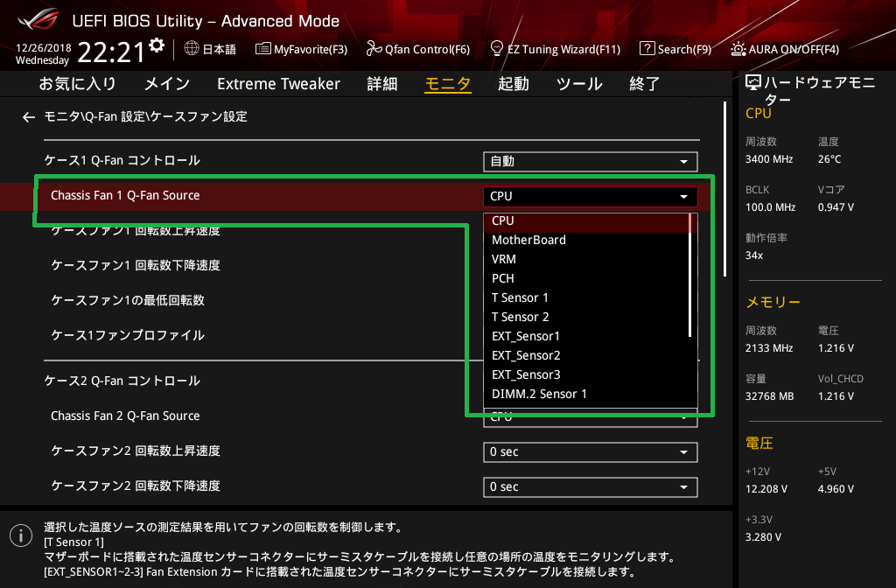This screenshot has width=896, height=588.
Task: Click CPU temperature 26°C value
Action: pos(829,159)
